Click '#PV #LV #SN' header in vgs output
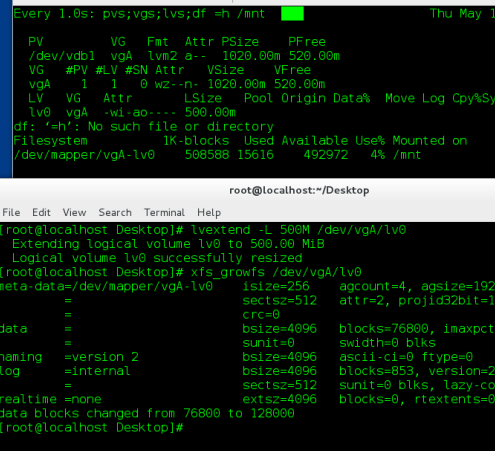Viewport: 495px width, 451px height. pos(107,70)
